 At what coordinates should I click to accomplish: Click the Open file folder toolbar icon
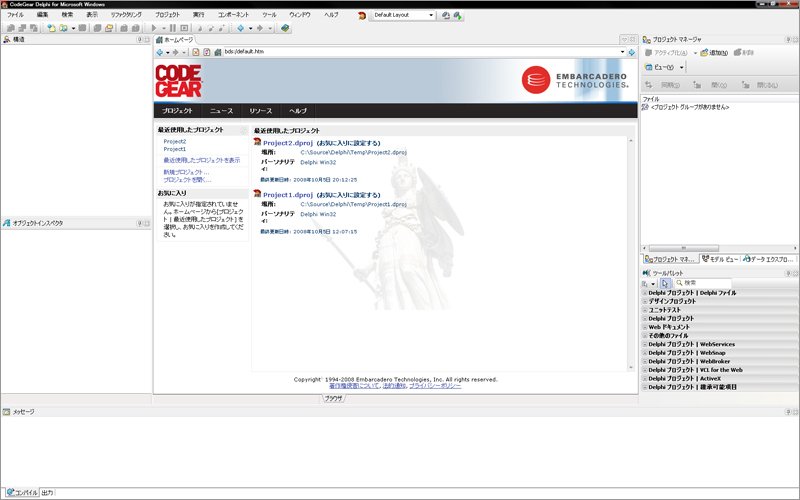pos(64,28)
